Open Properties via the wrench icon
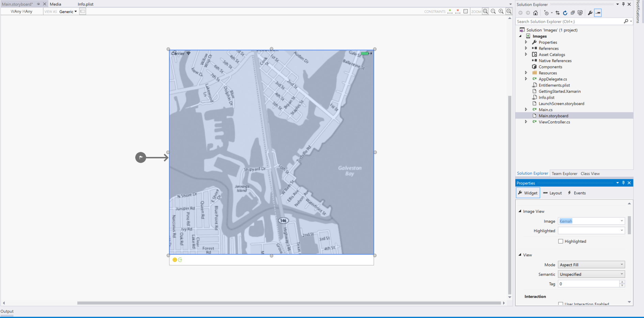The width and height of the screenshot is (644, 318). 590,13
